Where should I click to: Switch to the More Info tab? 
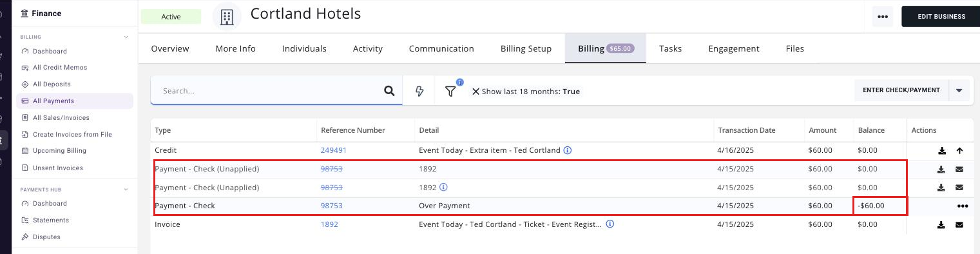pyautogui.click(x=236, y=48)
